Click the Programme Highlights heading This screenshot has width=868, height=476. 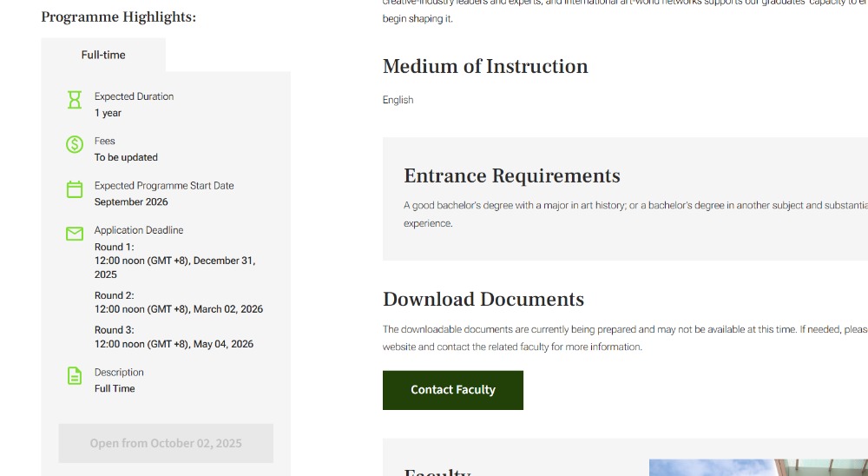[118, 17]
